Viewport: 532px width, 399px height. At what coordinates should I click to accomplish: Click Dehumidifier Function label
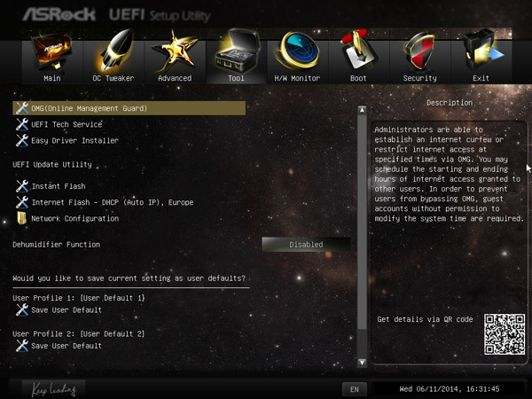point(57,245)
